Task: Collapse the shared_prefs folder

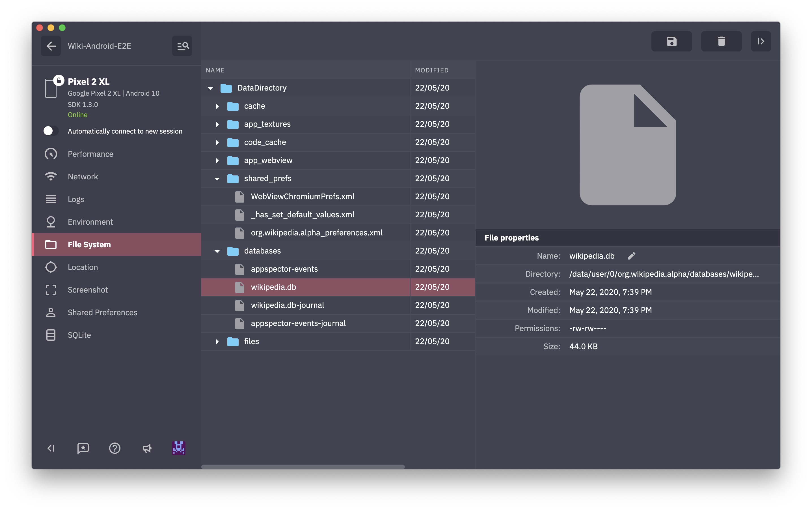Action: click(217, 179)
